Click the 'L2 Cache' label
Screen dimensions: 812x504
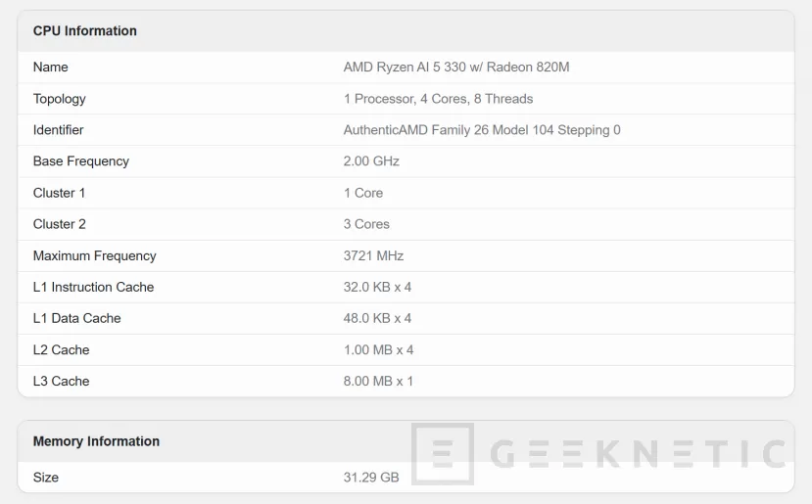click(x=61, y=349)
